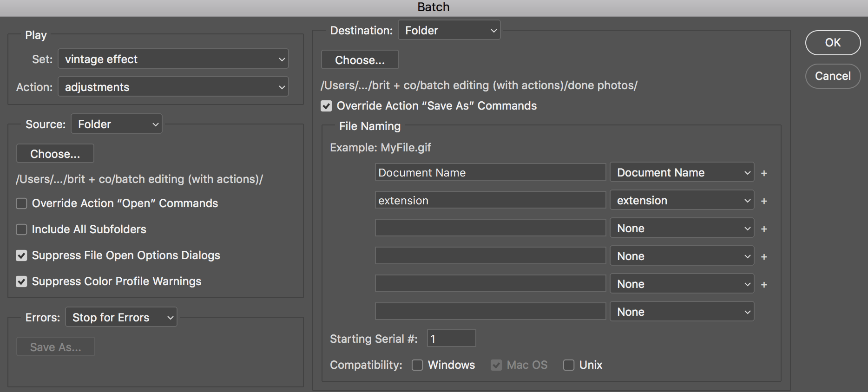Check Include All Subfolders
Viewport: 868px width, 392px height.
click(x=21, y=229)
